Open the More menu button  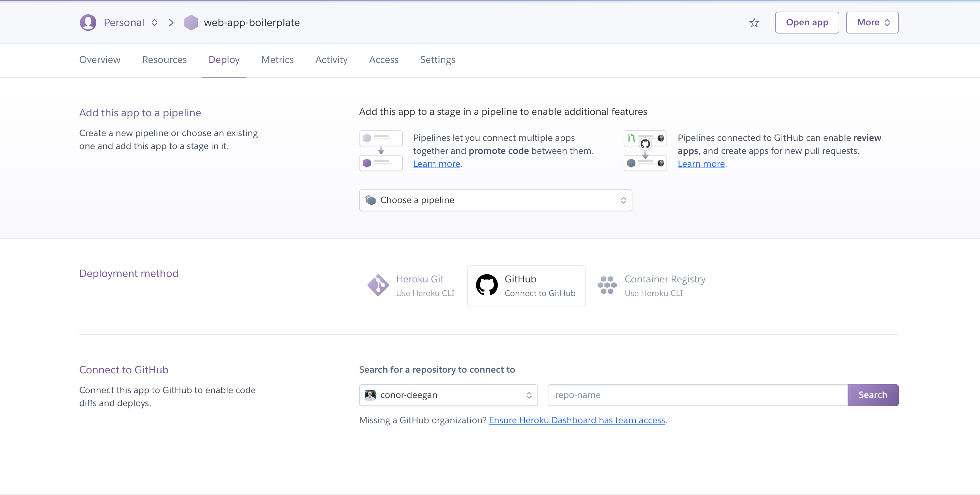pyautogui.click(x=872, y=23)
